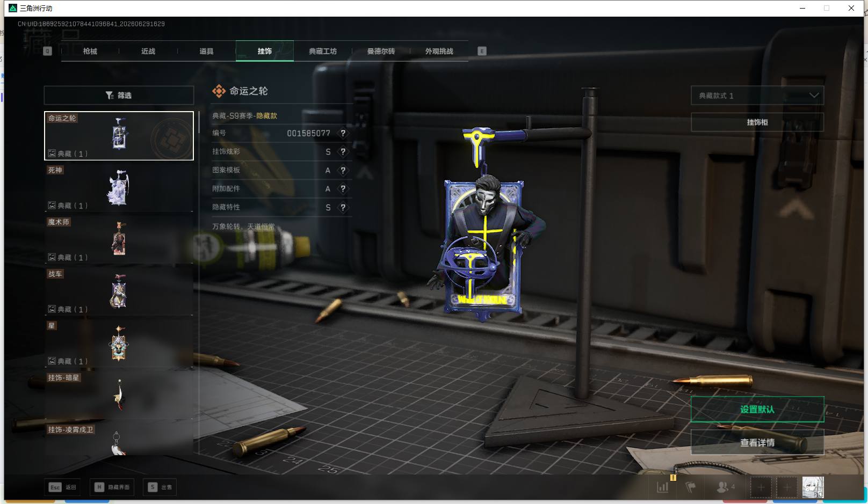Click the player avatar portrait

pyautogui.click(x=813, y=487)
